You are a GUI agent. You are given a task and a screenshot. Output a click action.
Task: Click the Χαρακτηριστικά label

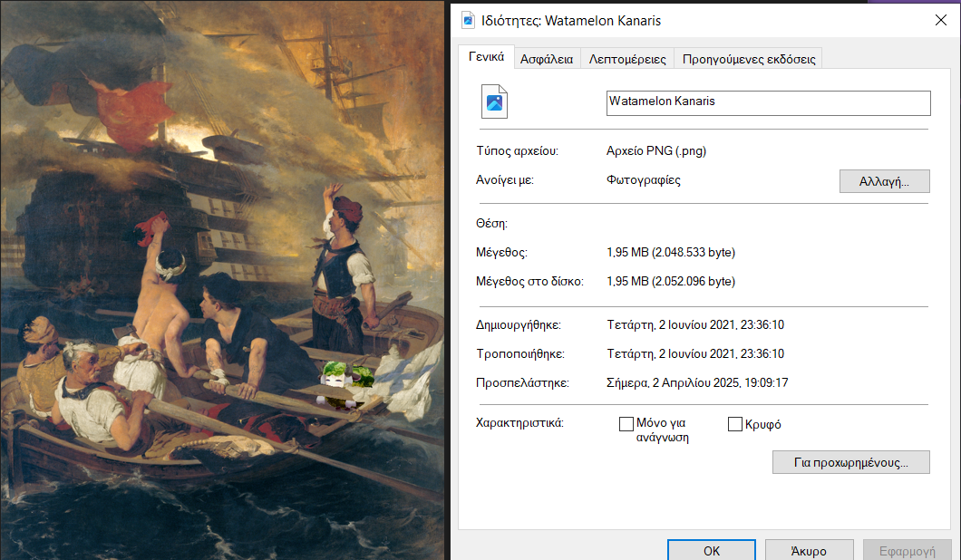click(x=519, y=423)
